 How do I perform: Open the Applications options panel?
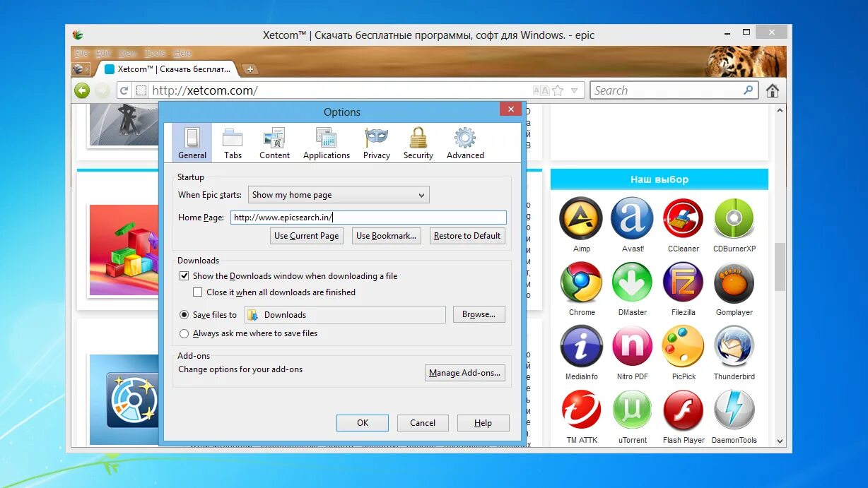pyautogui.click(x=327, y=143)
